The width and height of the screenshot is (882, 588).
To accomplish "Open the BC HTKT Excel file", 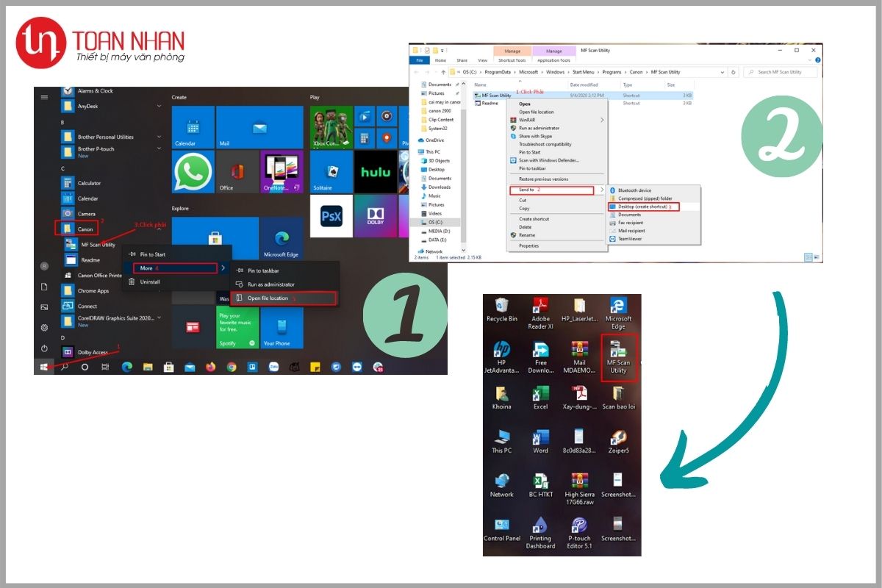I will (x=540, y=486).
